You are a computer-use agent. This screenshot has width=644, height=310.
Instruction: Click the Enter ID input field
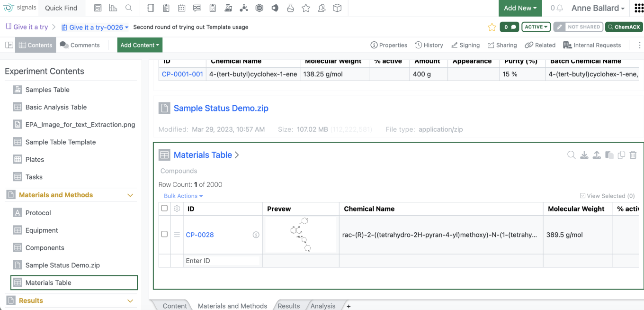coord(222,261)
